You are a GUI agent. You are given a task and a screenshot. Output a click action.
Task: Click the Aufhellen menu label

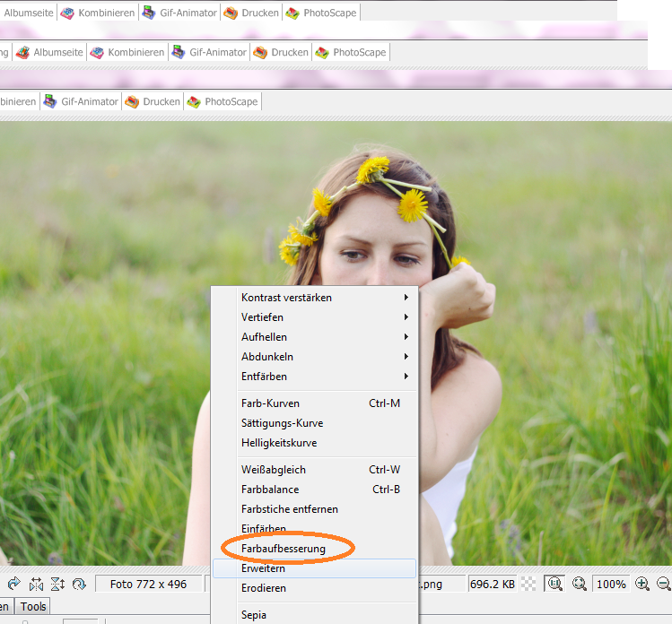(x=264, y=336)
